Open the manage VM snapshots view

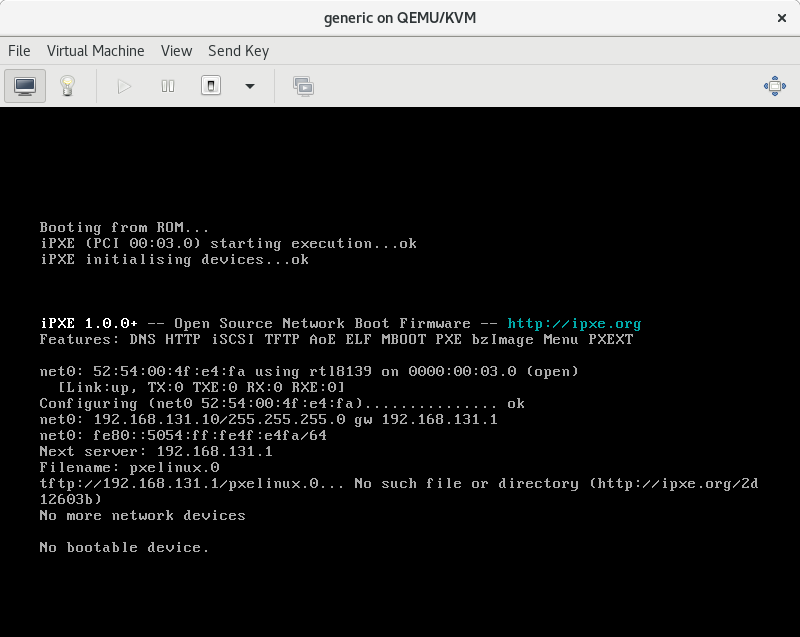pos(304,86)
